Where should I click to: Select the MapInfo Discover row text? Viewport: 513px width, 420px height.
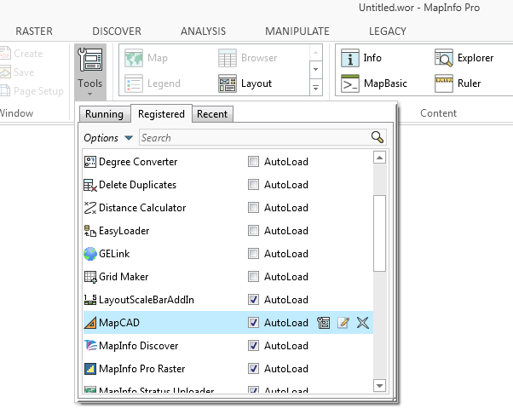[138, 346]
